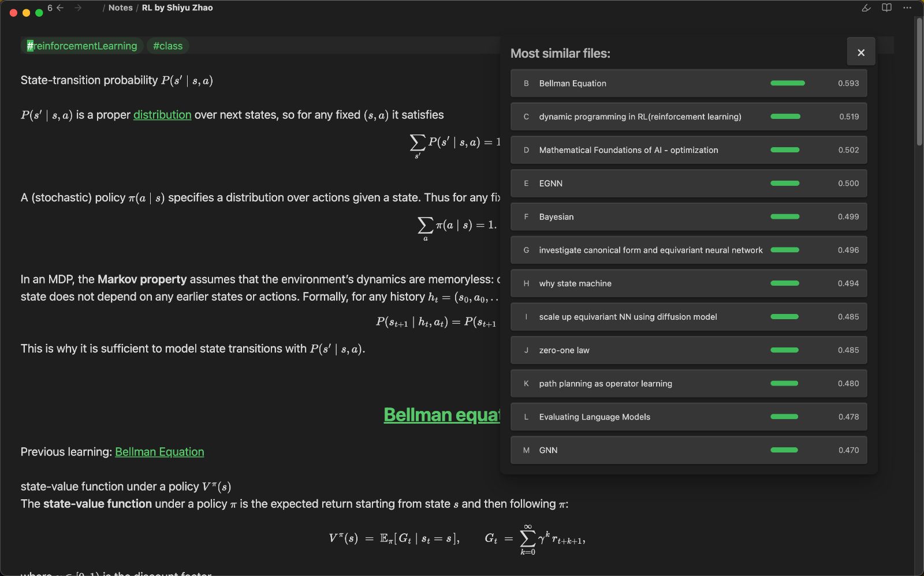
Task: Click the similarity bar for EGNN
Action: tap(785, 184)
